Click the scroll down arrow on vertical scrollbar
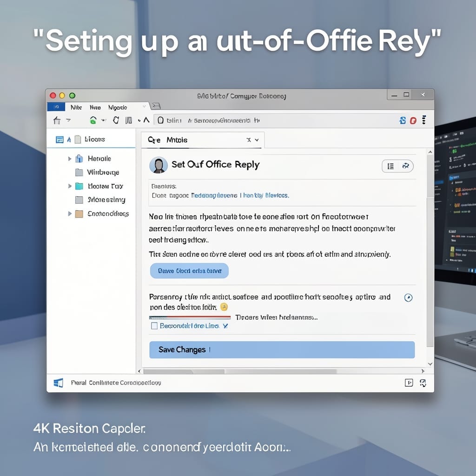 pos(430,364)
